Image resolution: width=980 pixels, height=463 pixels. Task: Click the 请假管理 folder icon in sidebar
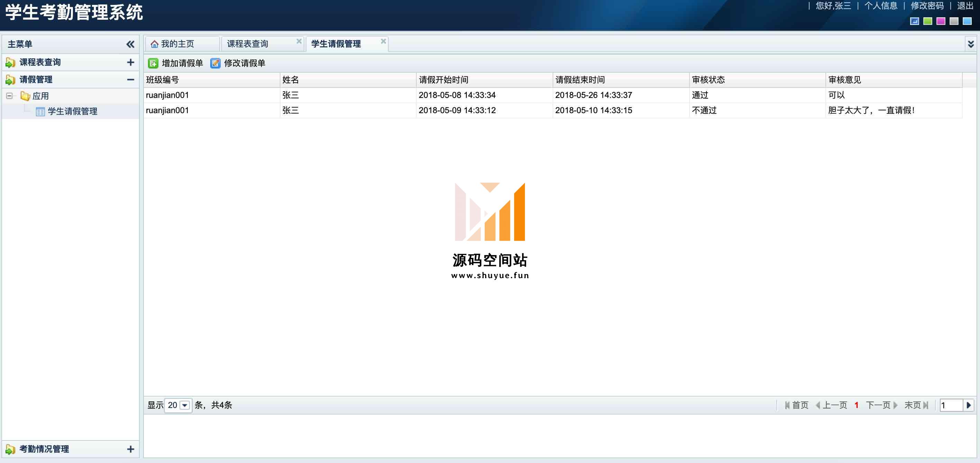10,80
